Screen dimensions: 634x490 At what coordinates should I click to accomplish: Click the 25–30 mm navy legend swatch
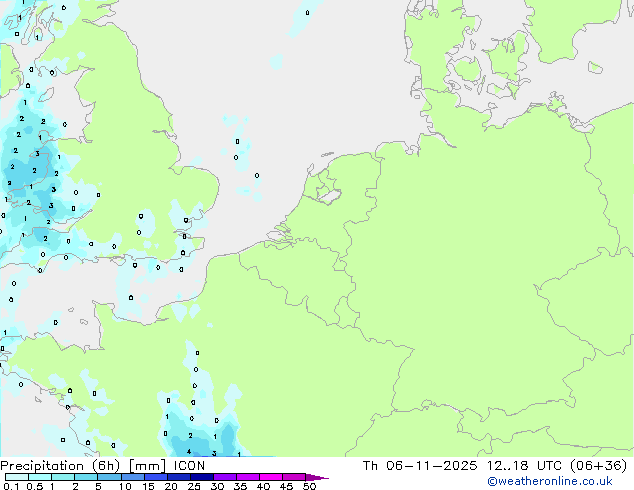point(201,477)
